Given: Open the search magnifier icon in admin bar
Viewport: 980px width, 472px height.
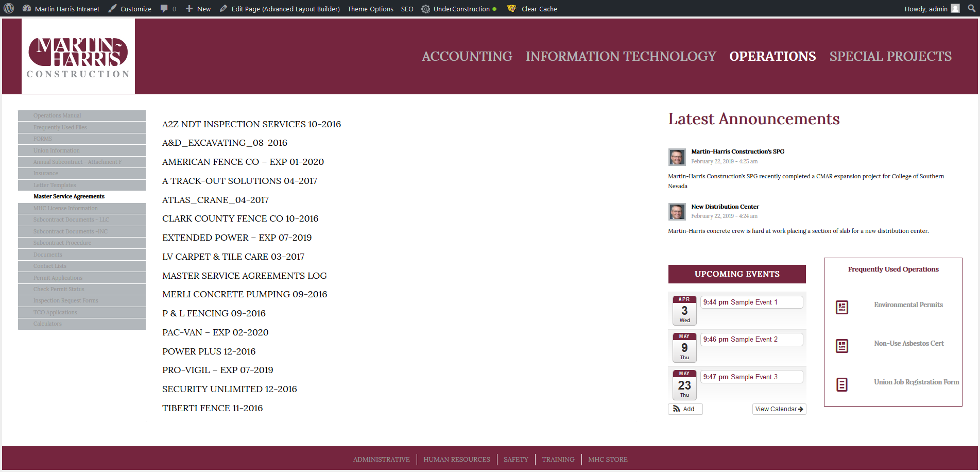Looking at the screenshot, I should [x=971, y=9].
